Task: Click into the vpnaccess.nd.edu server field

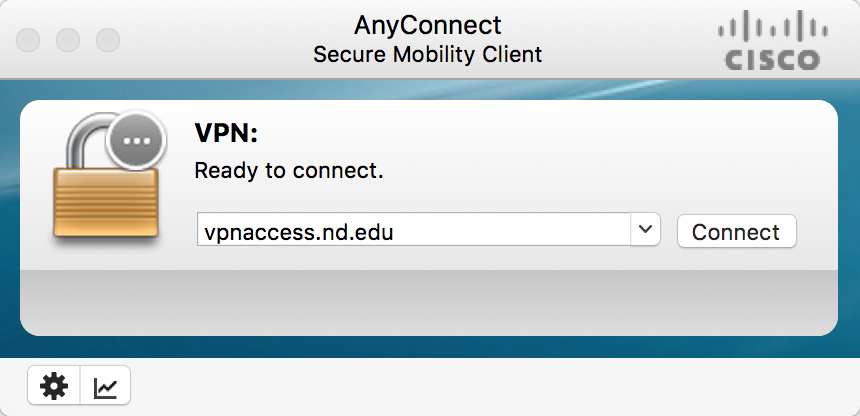Action: pyautogui.click(x=414, y=229)
